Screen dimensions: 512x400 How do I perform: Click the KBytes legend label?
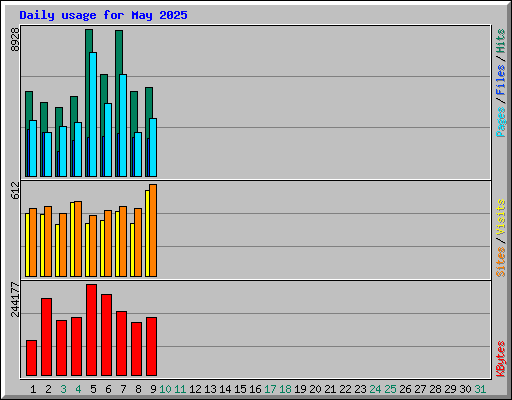tap(501, 359)
